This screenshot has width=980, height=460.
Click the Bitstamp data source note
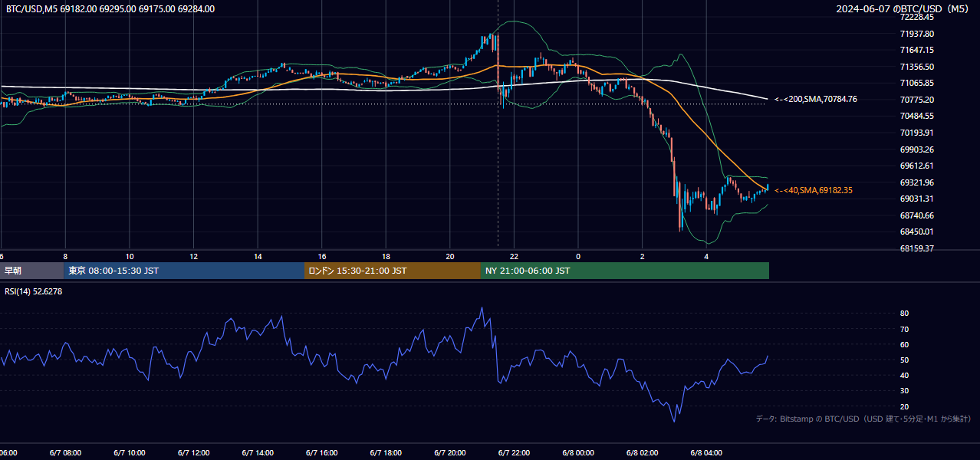click(x=863, y=419)
